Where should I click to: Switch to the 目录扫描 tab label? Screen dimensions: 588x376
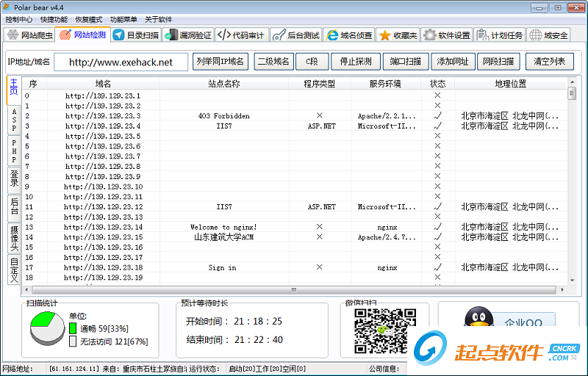(143, 35)
